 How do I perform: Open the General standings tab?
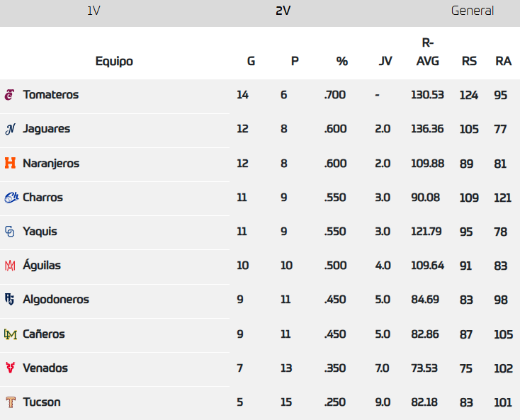(x=473, y=11)
